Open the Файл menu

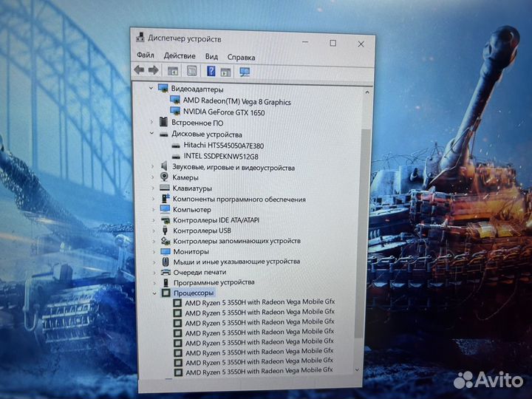(146, 55)
